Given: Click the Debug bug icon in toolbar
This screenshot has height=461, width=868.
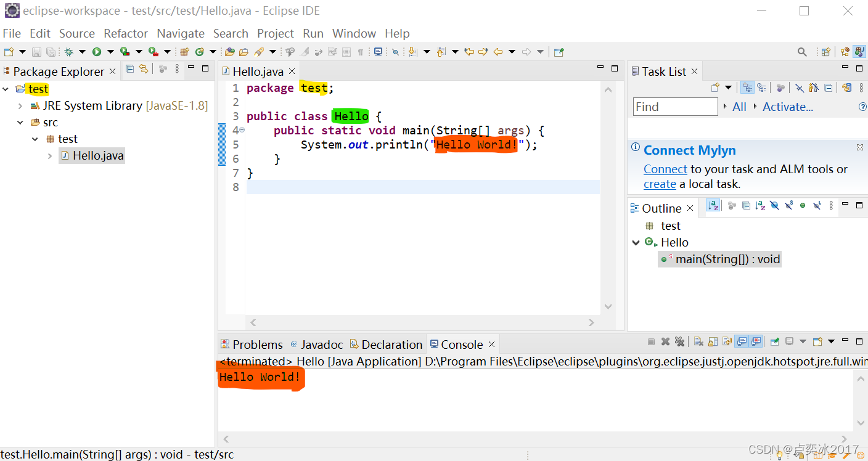Looking at the screenshot, I should point(68,52).
